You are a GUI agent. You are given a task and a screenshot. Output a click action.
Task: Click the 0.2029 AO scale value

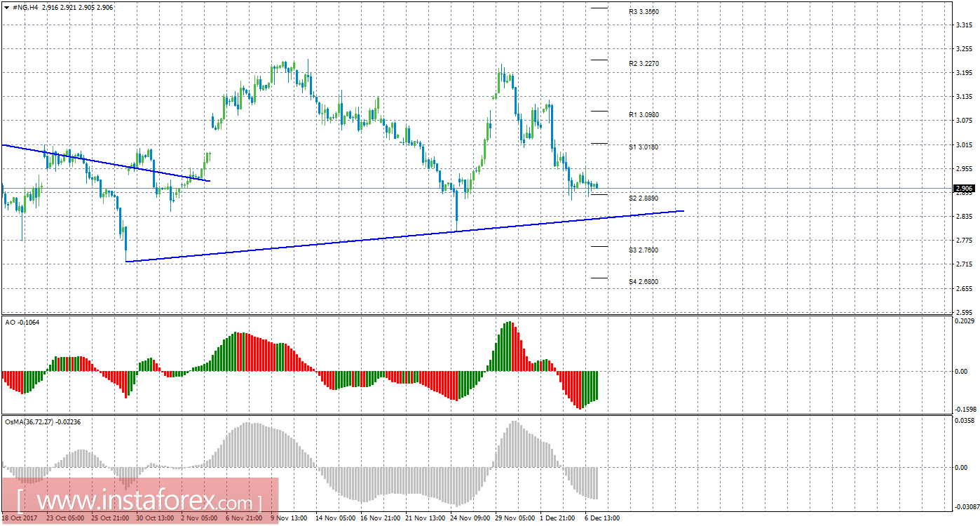click(x=964, y=321)
